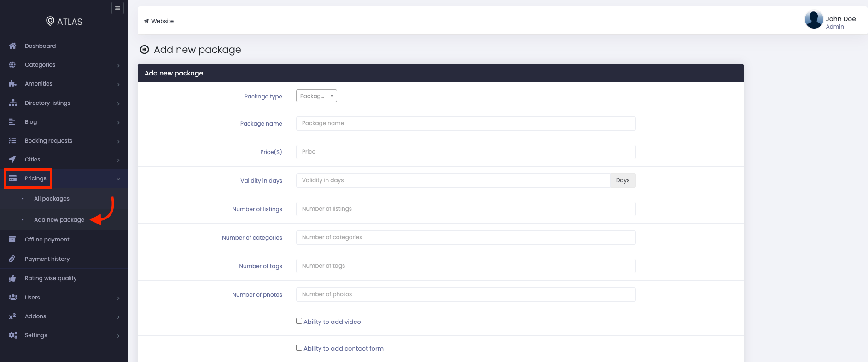
Task: Expand the Blog submenu chevron
Action: click(x=118, y=122)
